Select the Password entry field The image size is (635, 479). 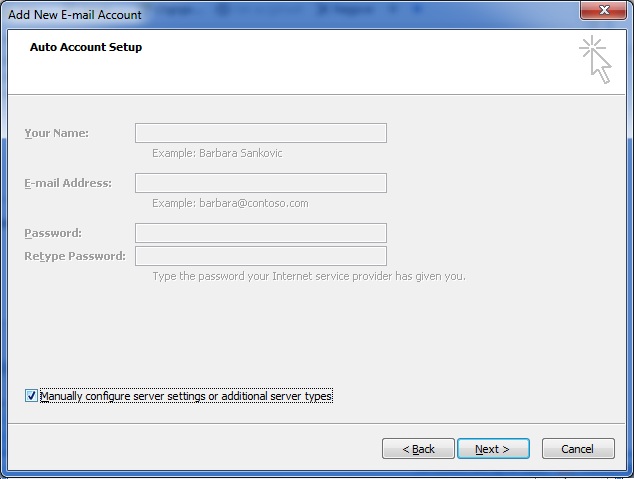coord(260,233)
